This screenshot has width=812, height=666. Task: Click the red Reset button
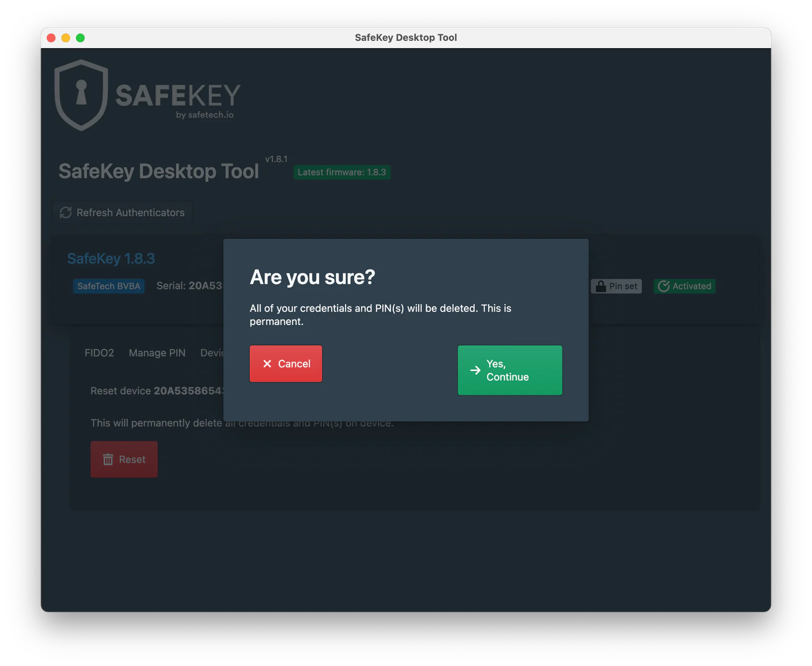pos(124,459)
